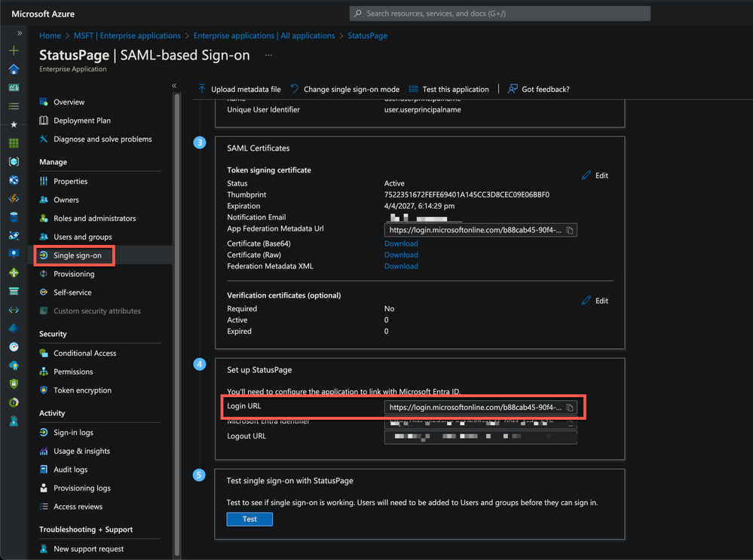
Task: Open the lightning bolt Function App sidebar icon
Action: tap(14, 198)
